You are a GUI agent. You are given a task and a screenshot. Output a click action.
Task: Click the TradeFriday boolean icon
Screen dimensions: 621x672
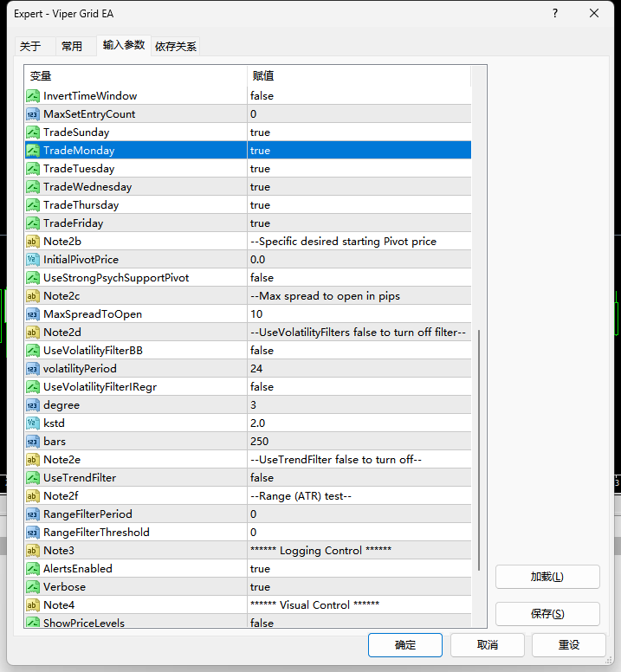(33, 223)
